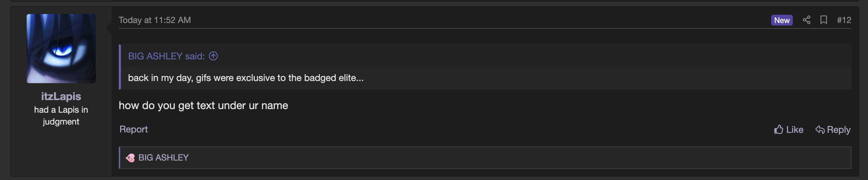868x180 pixels.
Task: Click the pink heart reaction emoji
Action: click(x=130, y=158)
